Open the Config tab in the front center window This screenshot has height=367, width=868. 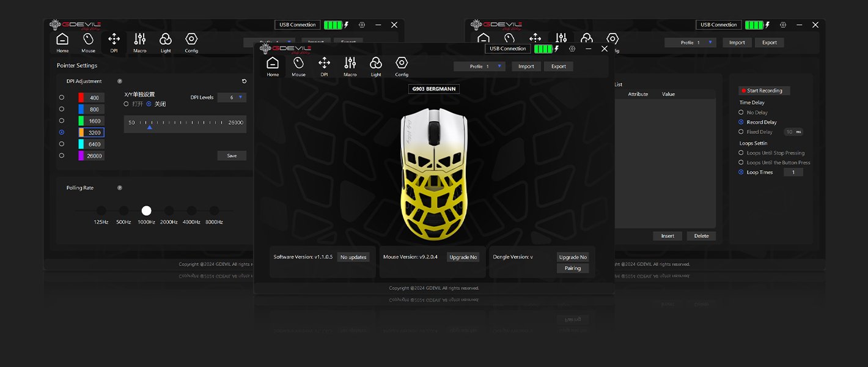point(401,66)
